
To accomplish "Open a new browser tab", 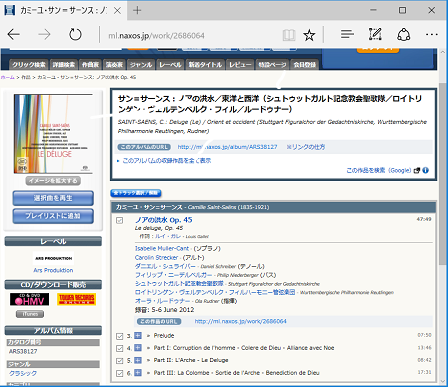I will tap(137, 10).
